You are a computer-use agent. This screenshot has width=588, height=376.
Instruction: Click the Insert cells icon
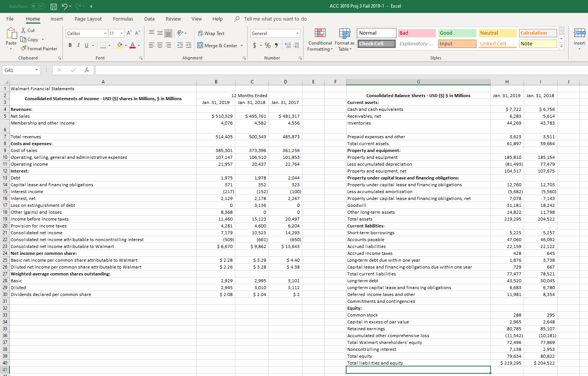coord(579,34)
